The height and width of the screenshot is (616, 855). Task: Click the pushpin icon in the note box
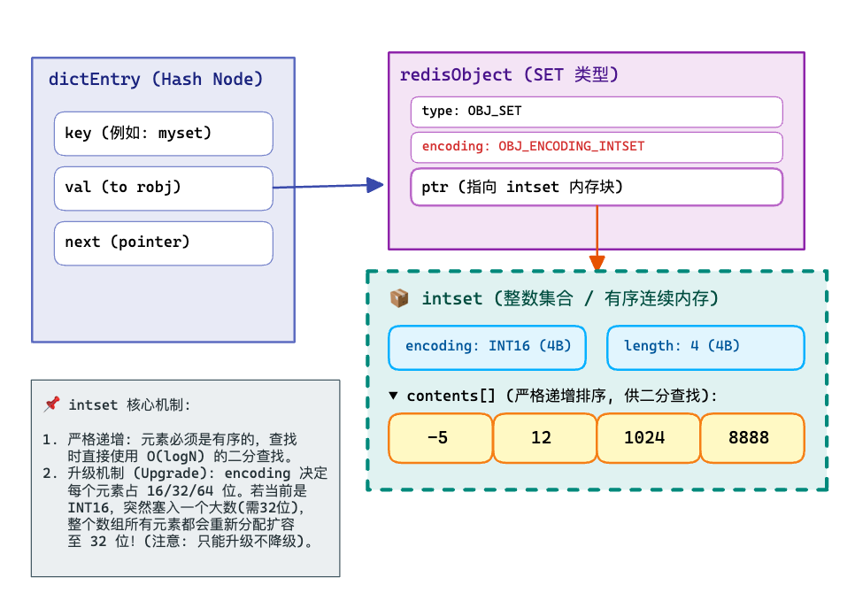coord(52,404)
